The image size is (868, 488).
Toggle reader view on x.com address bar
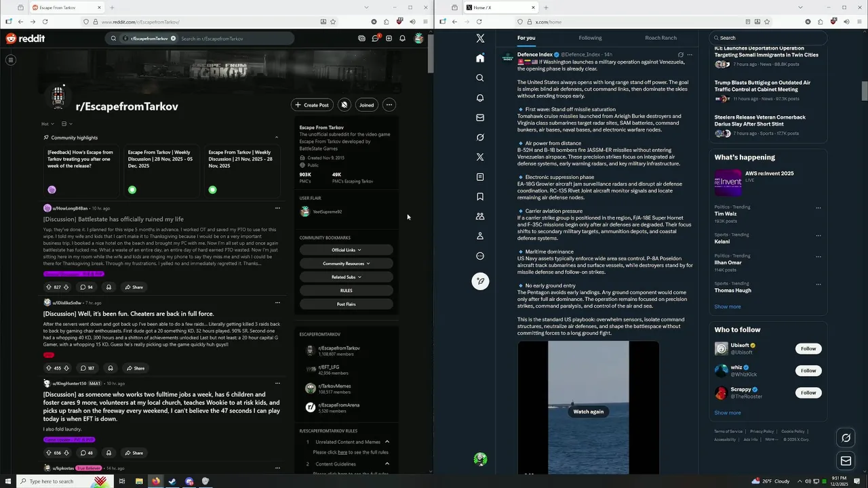[x=748, y=22]
